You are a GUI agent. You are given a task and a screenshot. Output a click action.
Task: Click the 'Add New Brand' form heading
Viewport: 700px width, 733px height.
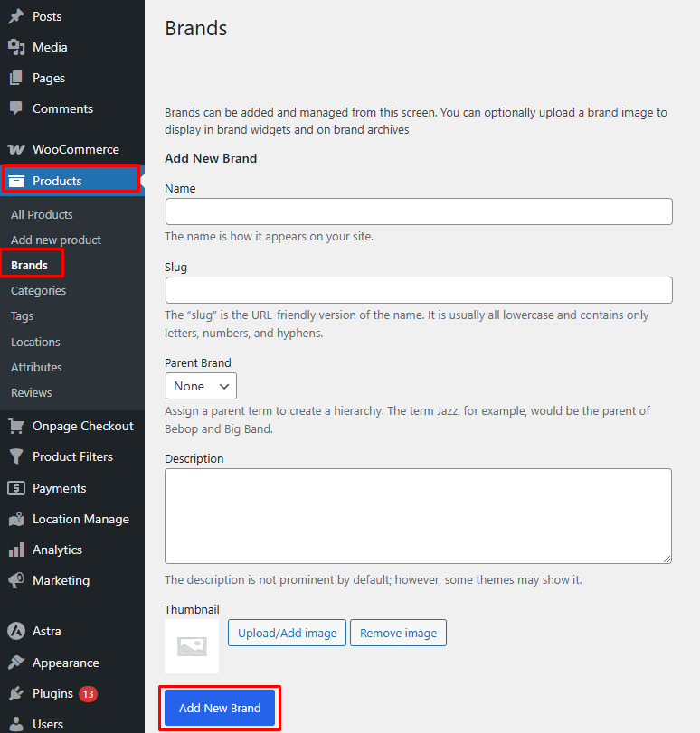pos(211,158)
